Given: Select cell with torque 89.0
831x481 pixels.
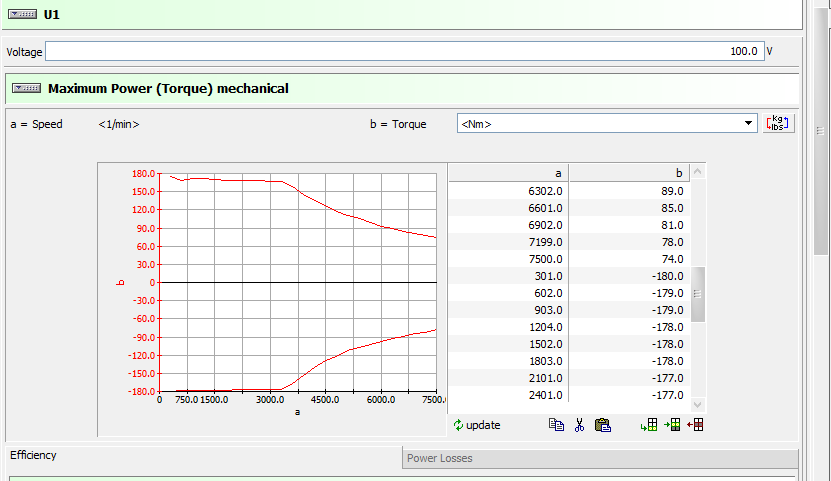Looking at the screenshot, I should coord(629,191).
